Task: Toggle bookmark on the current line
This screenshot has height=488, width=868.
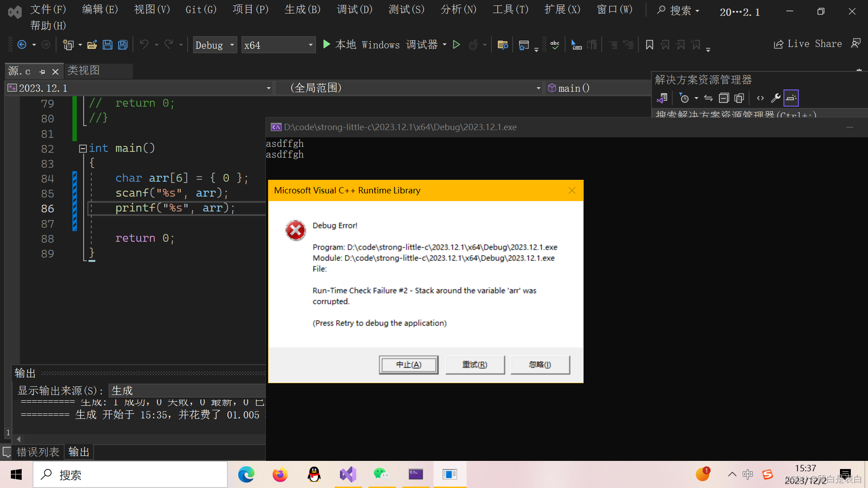Action: (x=650, y=45)
